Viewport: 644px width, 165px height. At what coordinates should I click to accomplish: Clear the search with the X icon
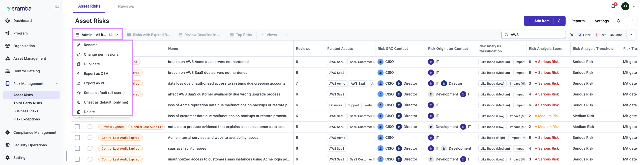(x=572, y=35)
